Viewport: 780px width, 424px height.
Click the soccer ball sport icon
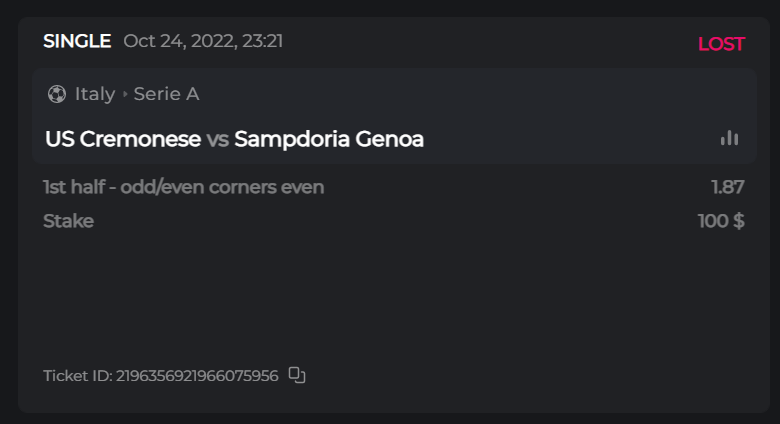point(56,94)
